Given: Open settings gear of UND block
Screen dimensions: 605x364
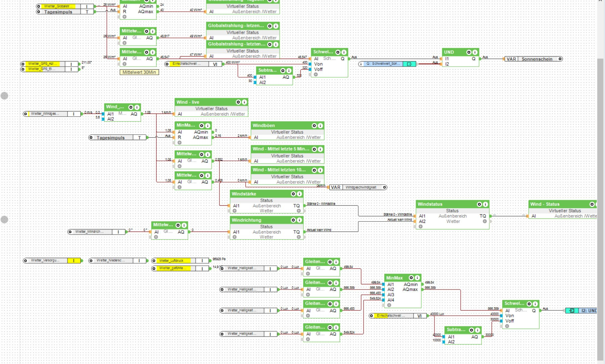Looking at the screenshot, I should tap(469, 52).
